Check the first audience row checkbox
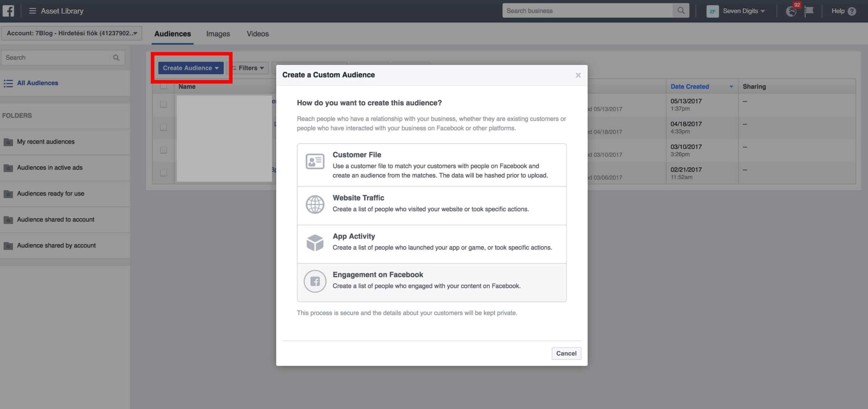The width and height of the screenshot is (868, 409). [163, 104]
